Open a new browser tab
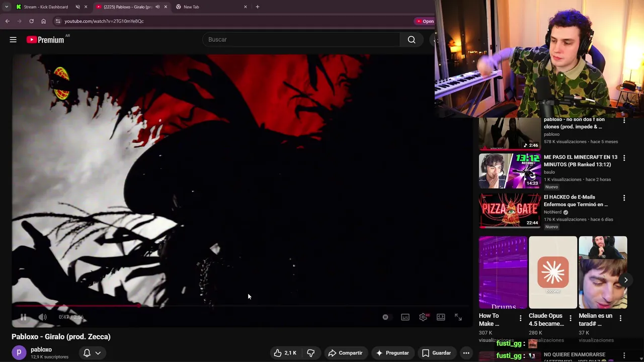Image resolution: width=644 pixels, height=362 pixels. pos(258,7)
